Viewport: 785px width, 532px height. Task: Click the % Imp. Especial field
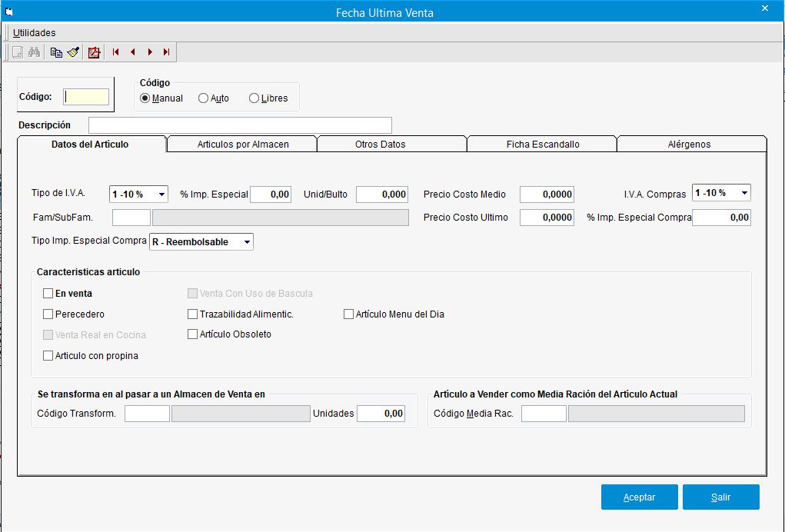tap(271, 195)
